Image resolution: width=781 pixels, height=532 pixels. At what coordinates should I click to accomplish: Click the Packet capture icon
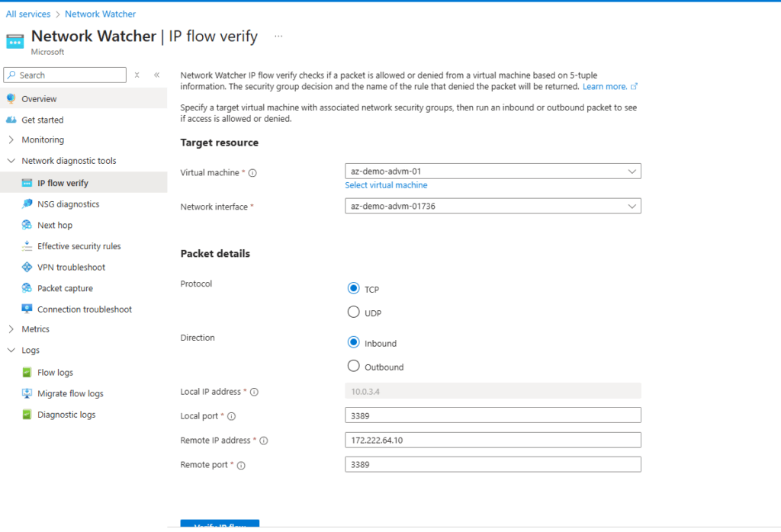(x=27, y=288)
